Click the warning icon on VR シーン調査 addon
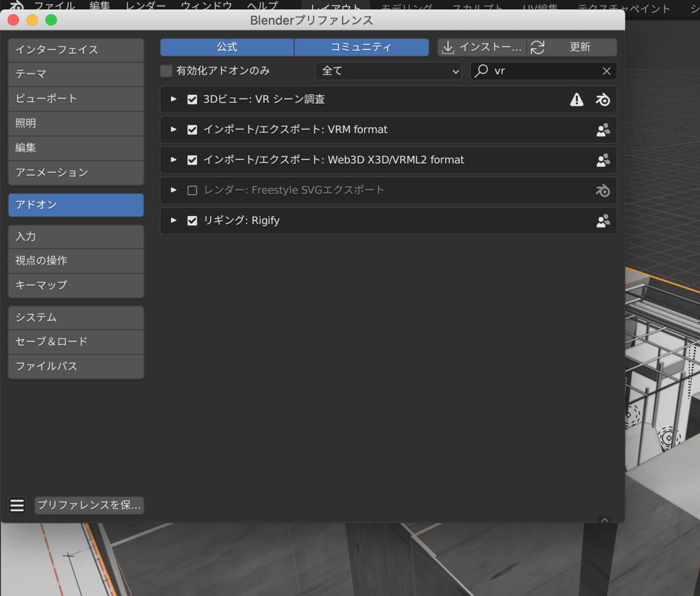This screenshot has width=700, height=596. coord(576,99)
